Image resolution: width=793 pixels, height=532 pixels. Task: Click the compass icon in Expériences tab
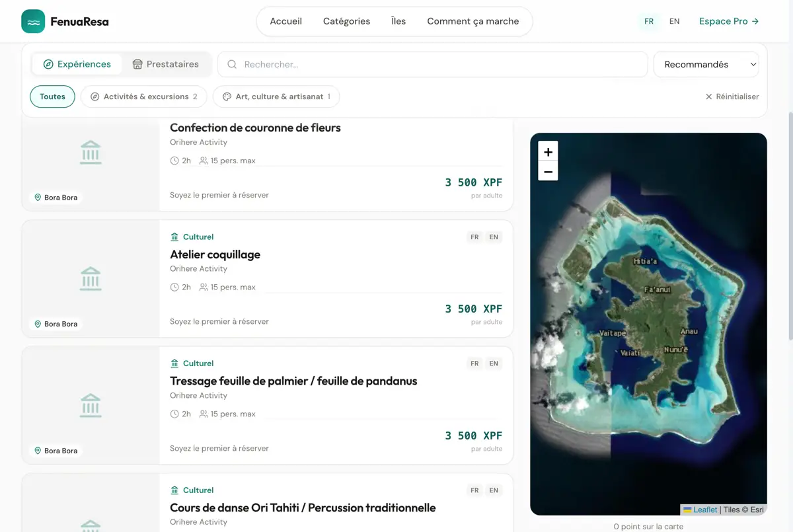coord(48,64)
